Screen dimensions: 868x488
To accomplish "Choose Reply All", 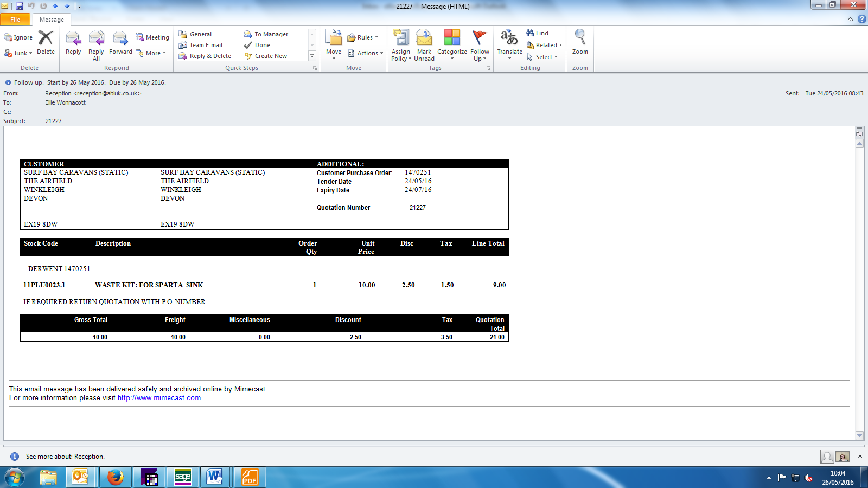I will tap(96, 46).
